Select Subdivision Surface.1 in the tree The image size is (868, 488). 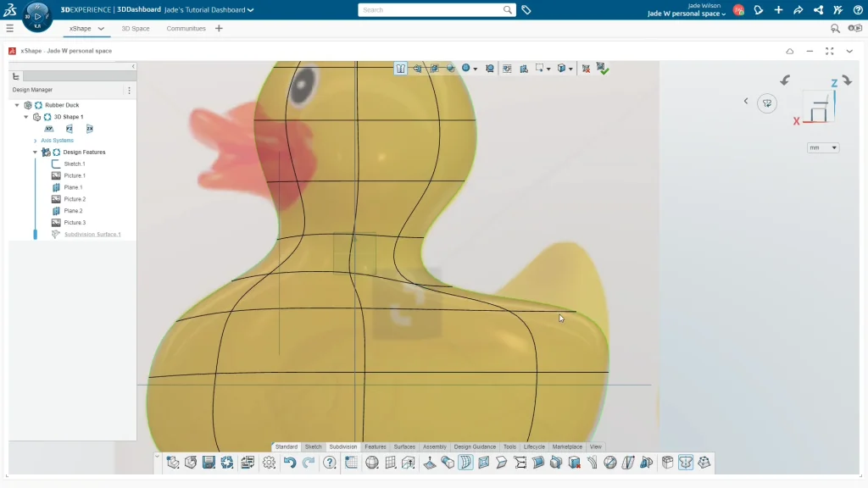92,234
